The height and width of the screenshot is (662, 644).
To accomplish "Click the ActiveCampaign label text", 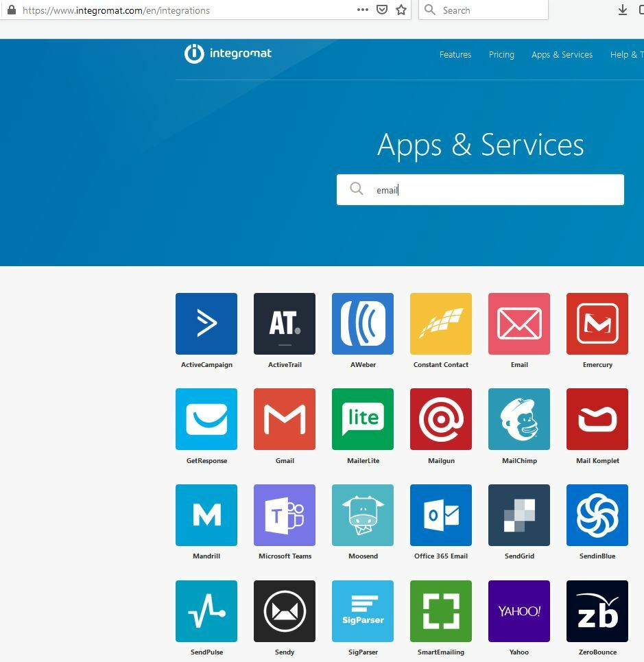I will [x=207, y=365].
